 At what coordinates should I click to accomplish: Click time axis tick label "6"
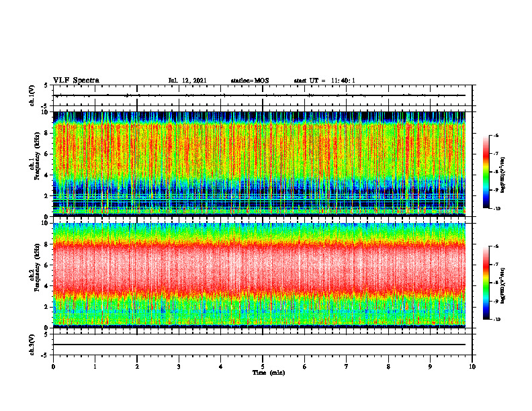click(x=305, y=367)
